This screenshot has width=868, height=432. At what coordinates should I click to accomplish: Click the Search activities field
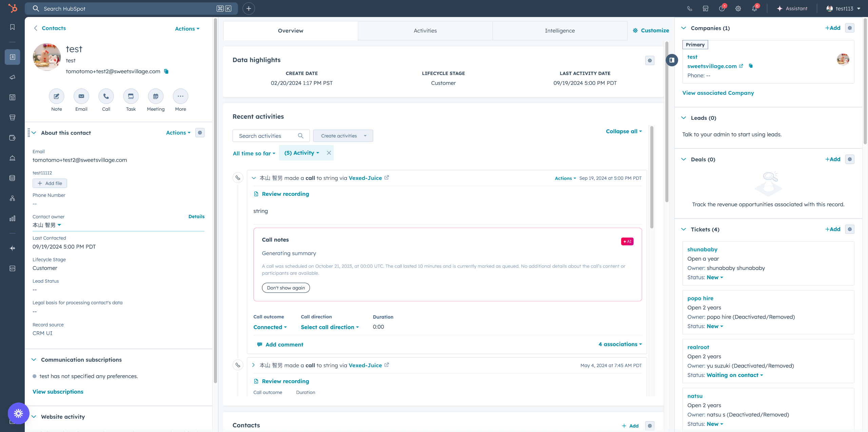tap(266, 136)
